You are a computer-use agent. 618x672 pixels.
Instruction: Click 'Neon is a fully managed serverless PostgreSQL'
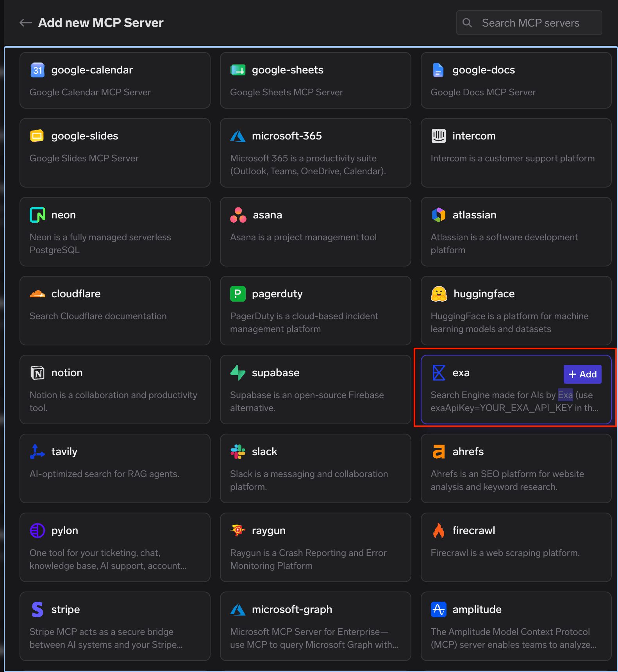pyautogui.click(x=100, y=243)
